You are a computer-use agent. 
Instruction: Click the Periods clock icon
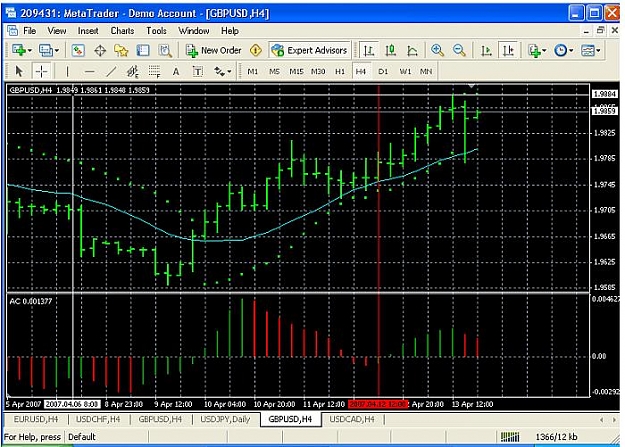tap(561, 51)
